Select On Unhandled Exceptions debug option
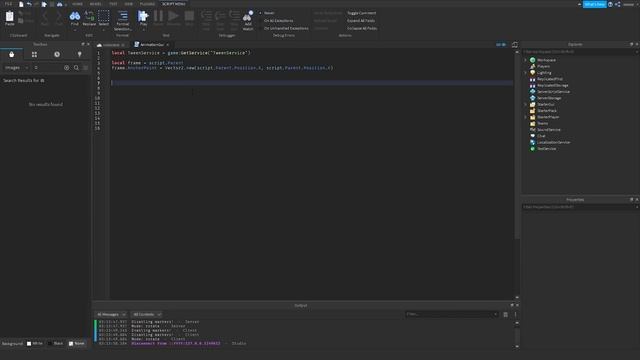Viewport: 640px width, 360px height. point(284,28)
